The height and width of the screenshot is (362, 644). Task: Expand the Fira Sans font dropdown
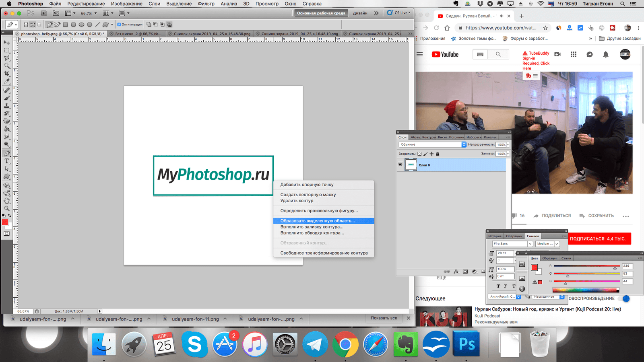coord(530,244)
